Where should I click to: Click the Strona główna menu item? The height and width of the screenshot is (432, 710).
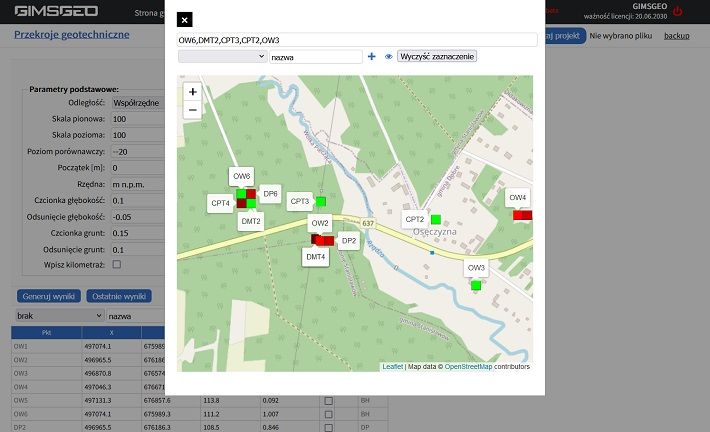pos(149,13)
